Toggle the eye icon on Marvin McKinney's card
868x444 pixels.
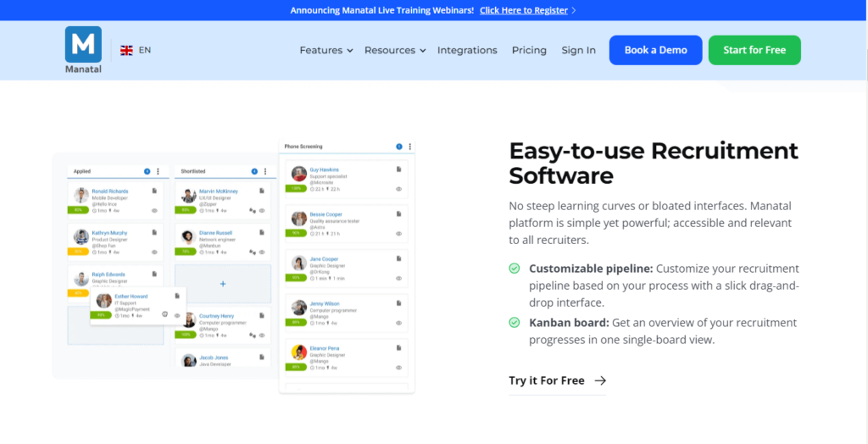(262, 210)
